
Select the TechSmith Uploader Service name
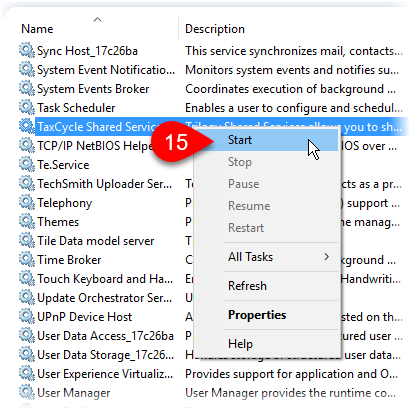pyautogui.click(x=105, y=184)
